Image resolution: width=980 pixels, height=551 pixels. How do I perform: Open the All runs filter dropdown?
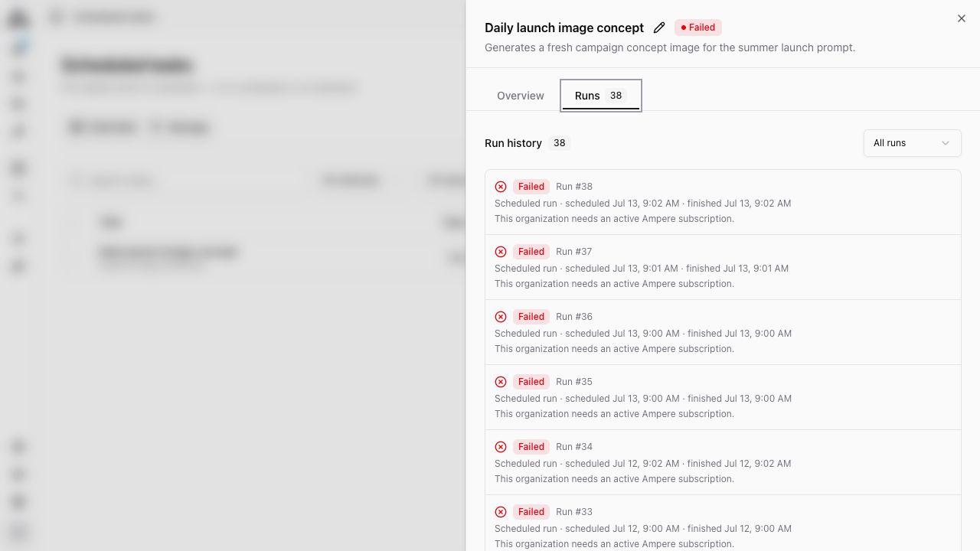[912, 143]
